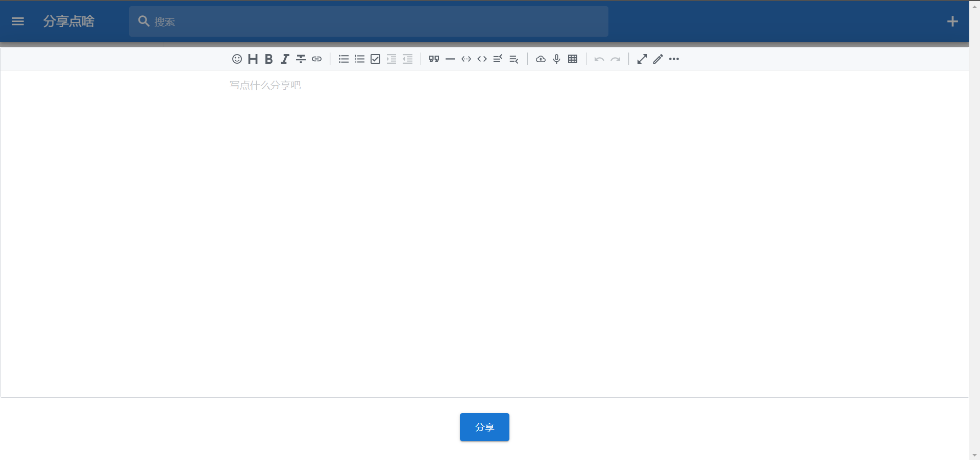Undo the last edit

pos(599,59)
